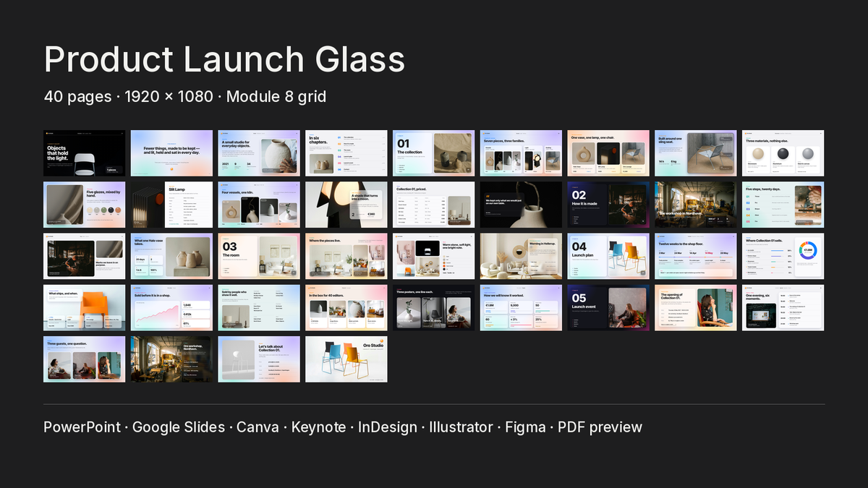
Task: Open the 'Collection 01, priced' slide
Action: (x=433, y=205)
